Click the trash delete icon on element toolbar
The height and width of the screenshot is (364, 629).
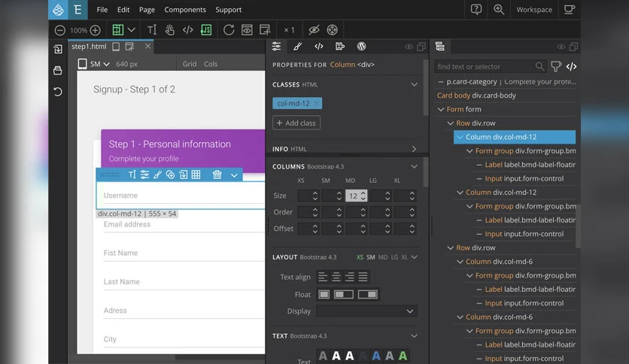tap(217, 174)
